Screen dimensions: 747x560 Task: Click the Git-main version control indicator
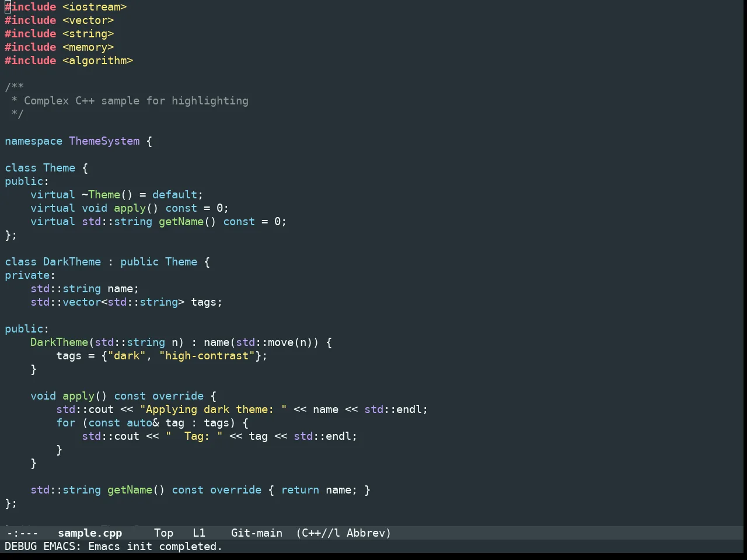[x=257, y=533]
